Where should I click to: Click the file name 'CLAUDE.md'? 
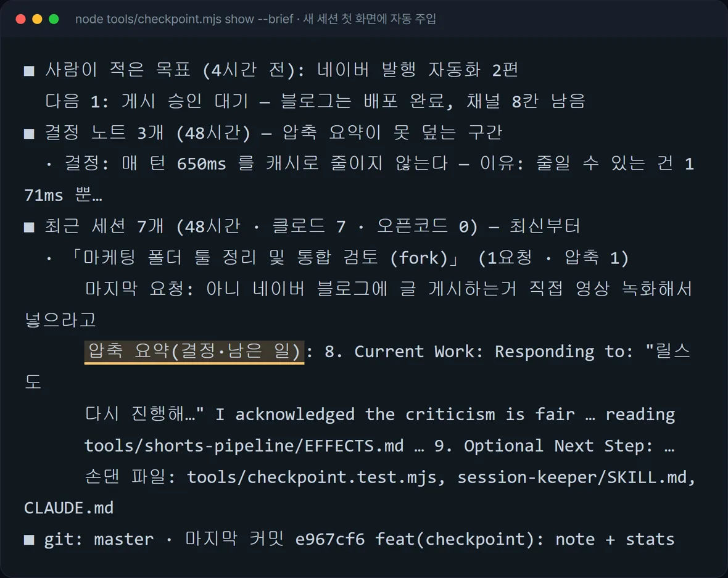[x=68, y=508]
